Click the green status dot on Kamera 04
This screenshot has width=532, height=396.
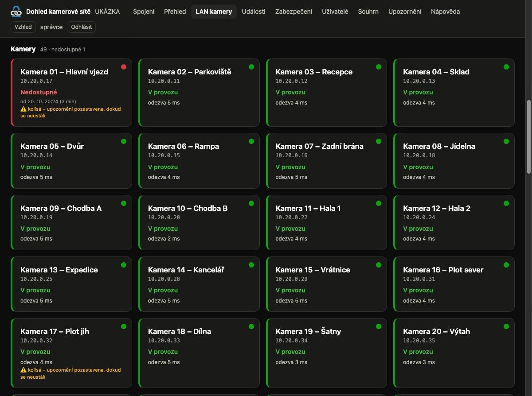[506, 67]
